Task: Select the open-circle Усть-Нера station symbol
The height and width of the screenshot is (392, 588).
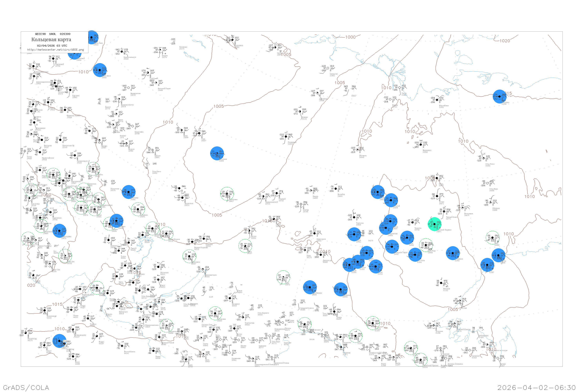Action: point(487,183)
